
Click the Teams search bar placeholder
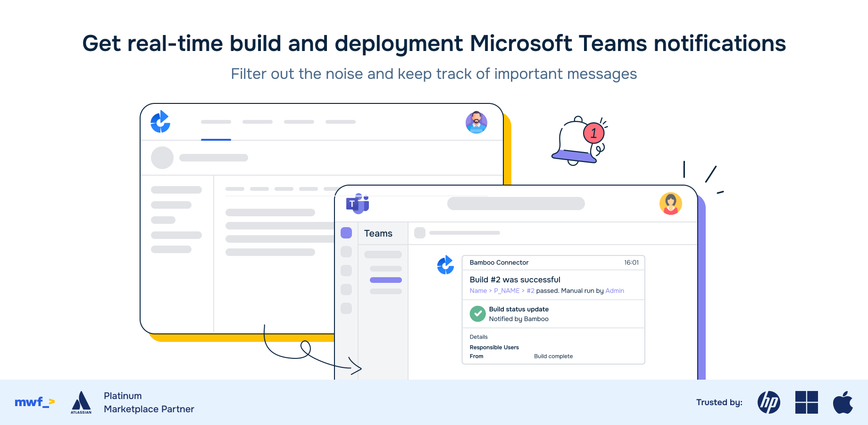tap(516, 204)
